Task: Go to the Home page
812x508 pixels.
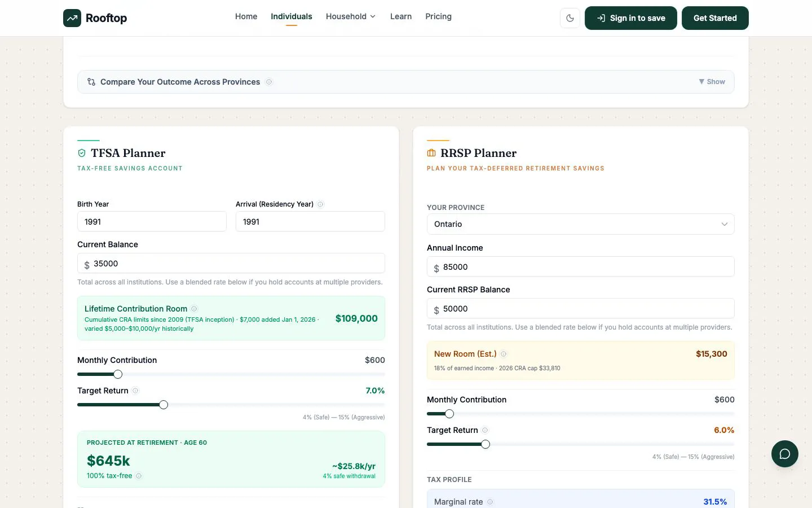Action: pyautogui.click(x=246, y=16)
